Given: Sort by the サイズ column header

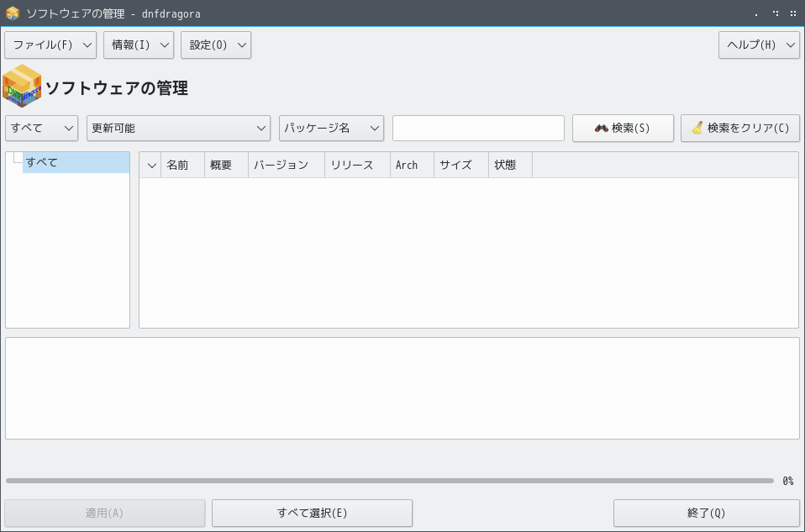Looking at the screenshot, I should click(x=461, y=165).
